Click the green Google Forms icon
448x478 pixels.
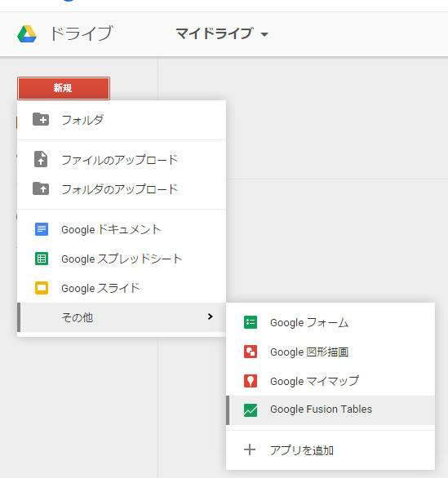click(251, 322)
